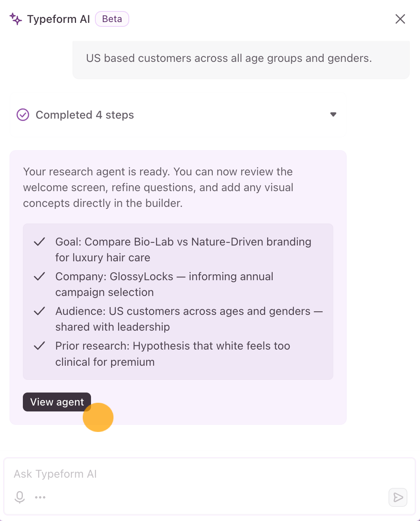Focus the Ask Typeform AI input field
The height and width of the screenshot is (521, 420).
pyautogui.click(x=210, y=474)
